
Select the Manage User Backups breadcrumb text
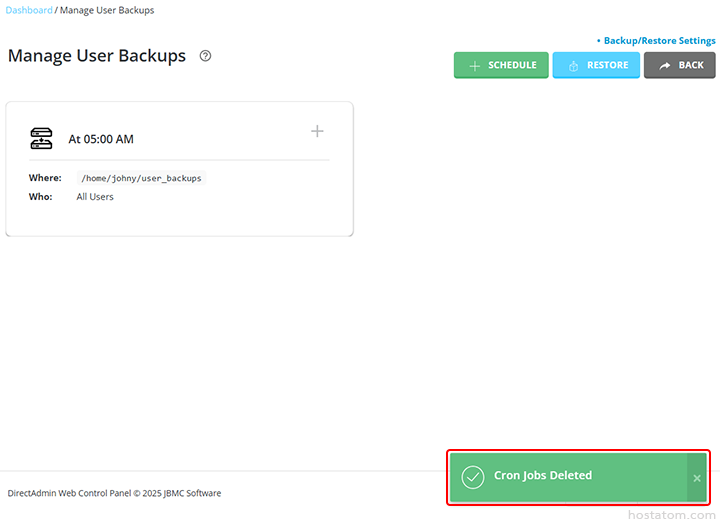point(107,10)
